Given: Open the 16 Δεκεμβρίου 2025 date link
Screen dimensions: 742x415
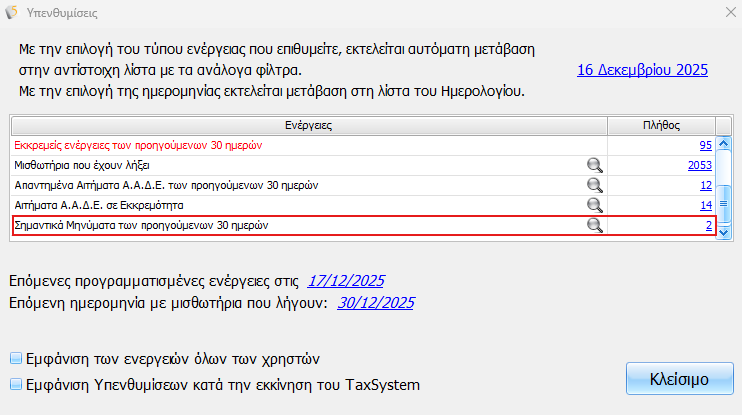Looking at the screenshot, I should [x=642, y=70].
